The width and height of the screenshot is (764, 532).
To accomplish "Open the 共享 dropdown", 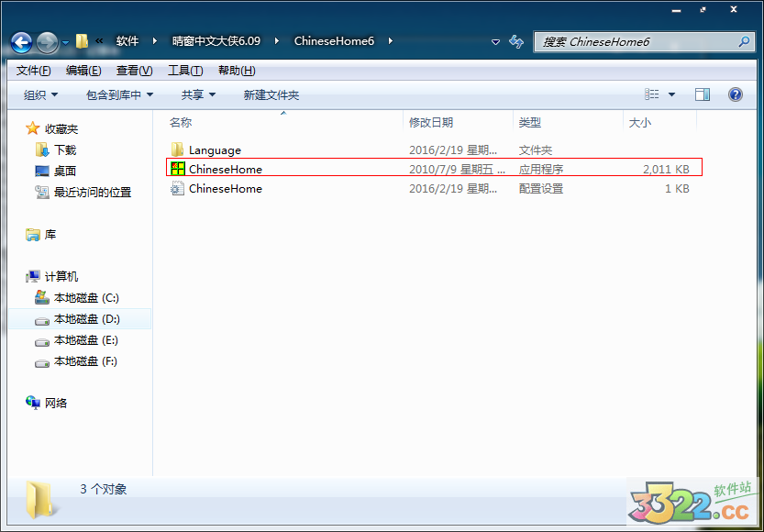I will coord(198,95).
